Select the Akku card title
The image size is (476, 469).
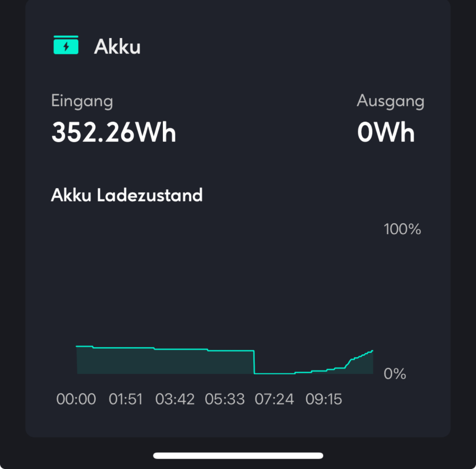coord(117,47)
